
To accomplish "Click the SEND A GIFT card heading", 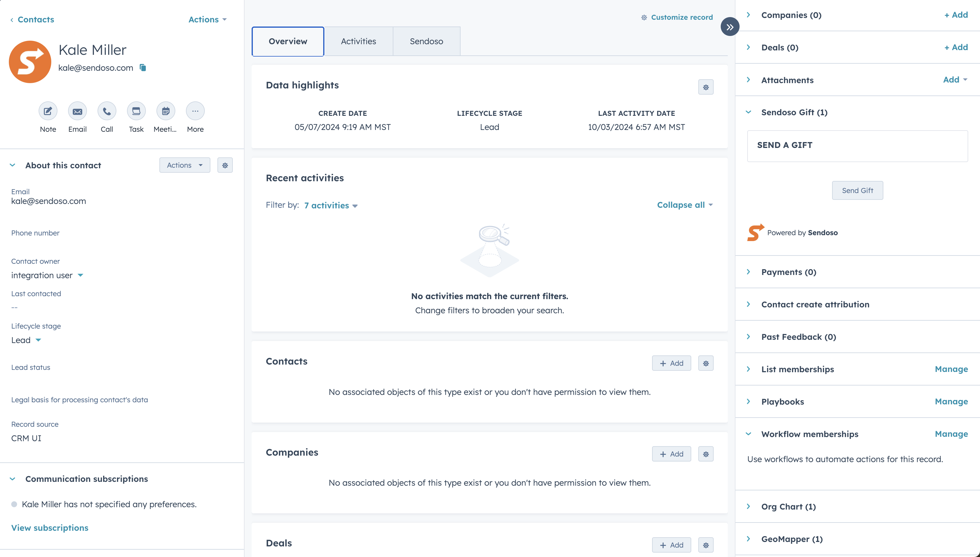I will tap(785, 145).
